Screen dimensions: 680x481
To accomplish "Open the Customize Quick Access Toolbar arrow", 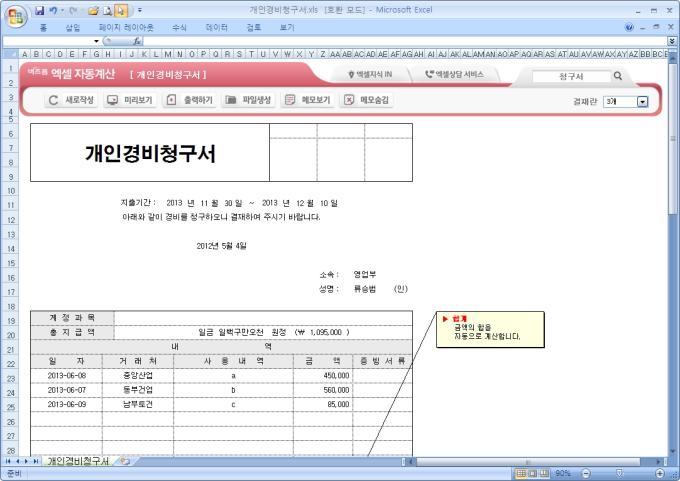I will [x=140, y=10].
